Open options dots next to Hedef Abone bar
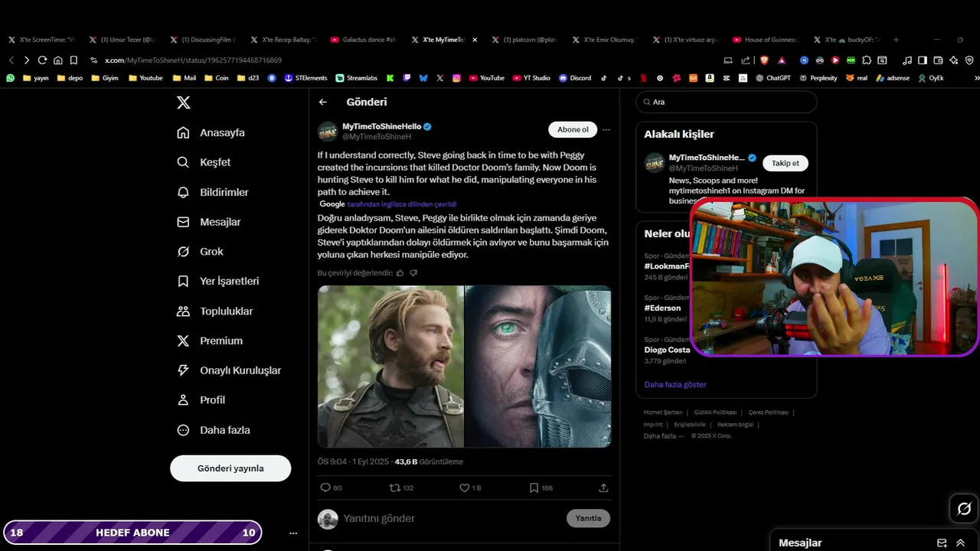 (293, 533)
